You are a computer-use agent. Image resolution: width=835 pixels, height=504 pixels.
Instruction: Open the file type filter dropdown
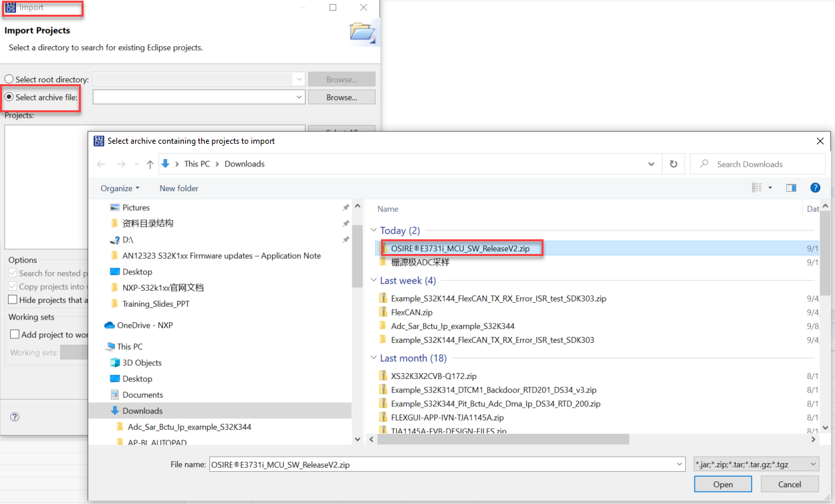[x=813, y=464]
